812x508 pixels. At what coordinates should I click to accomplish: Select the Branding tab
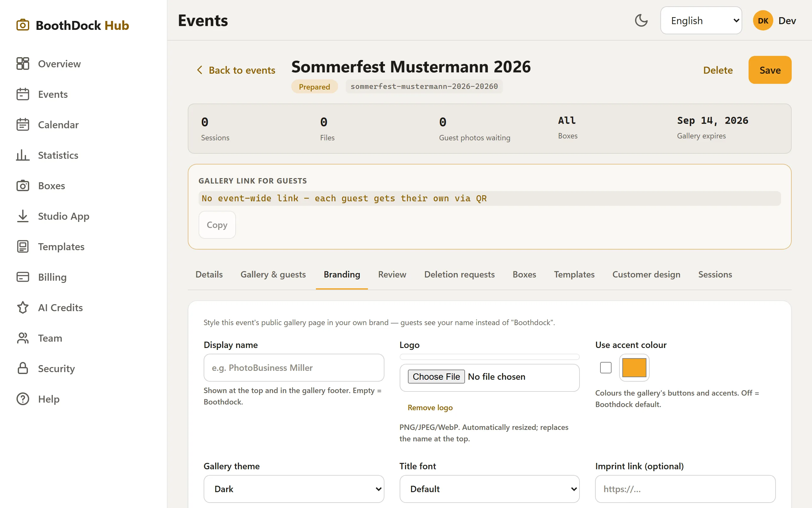tap(342, 275)
